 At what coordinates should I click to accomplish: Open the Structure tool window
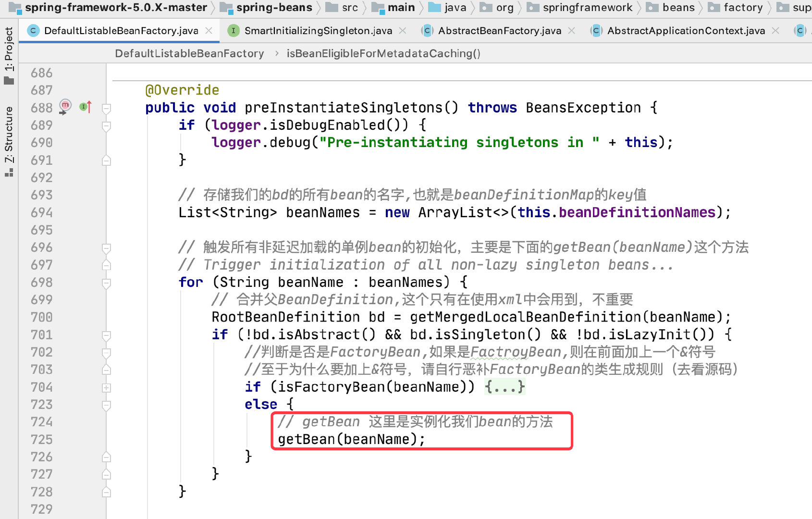click(x=9, y=142)
